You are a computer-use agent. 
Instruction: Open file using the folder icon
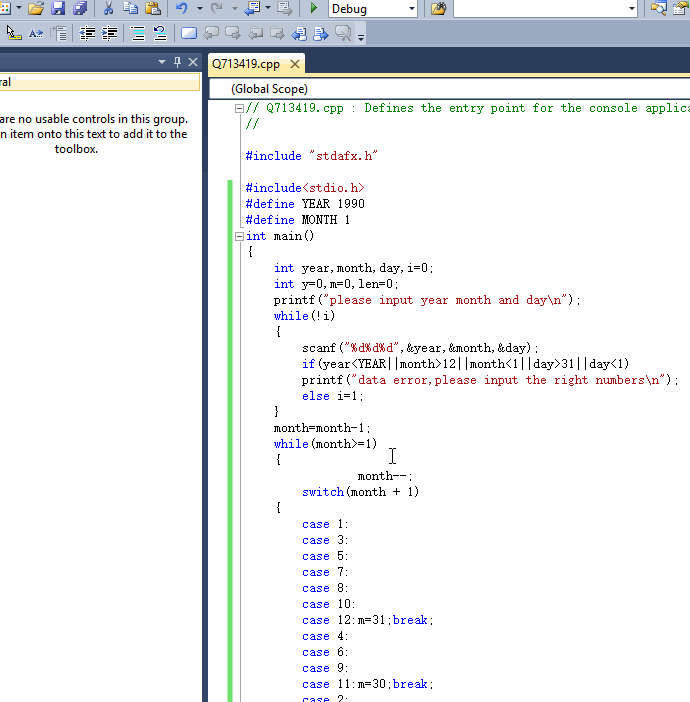[x=36, y=8]
